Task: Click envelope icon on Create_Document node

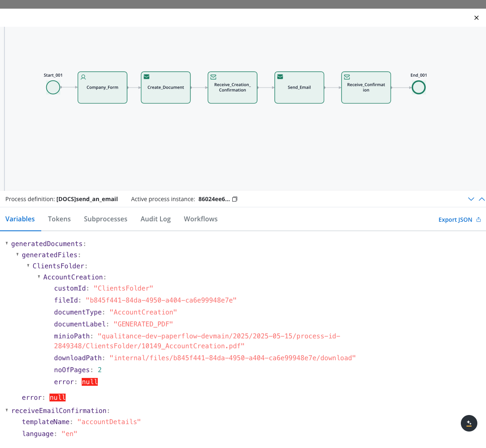Action: (146, 77)
